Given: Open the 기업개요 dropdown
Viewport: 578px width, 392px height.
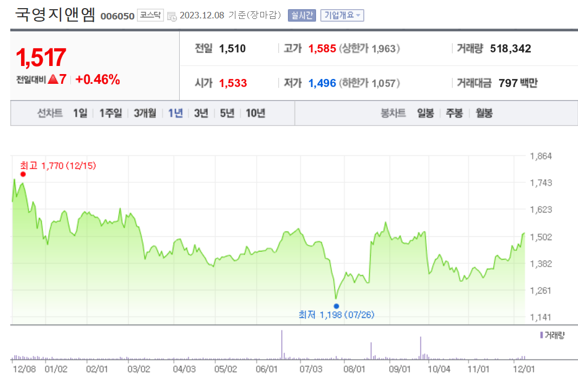Looking at the screenshot, I should click(x=342, y=15).
